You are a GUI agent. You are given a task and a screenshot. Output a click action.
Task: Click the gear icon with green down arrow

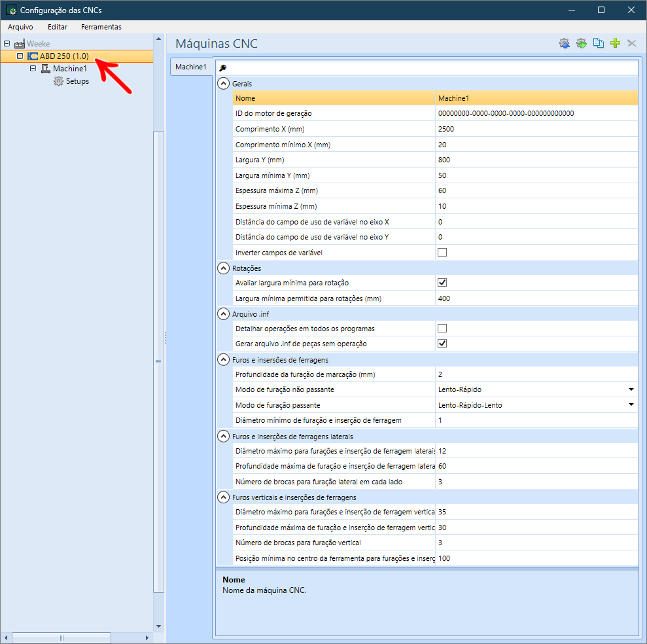click(582, 43)
